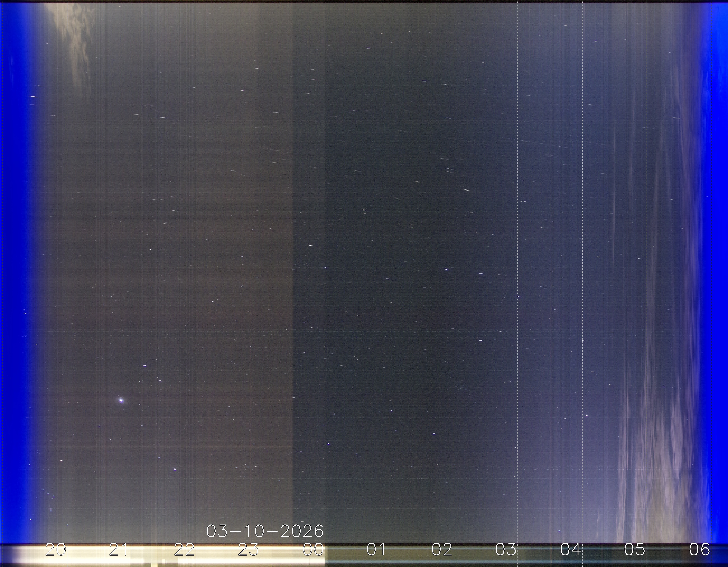This screenshot has height=567, width=728.
Task: Click the 05 hour label
Action: pos(634,549)
